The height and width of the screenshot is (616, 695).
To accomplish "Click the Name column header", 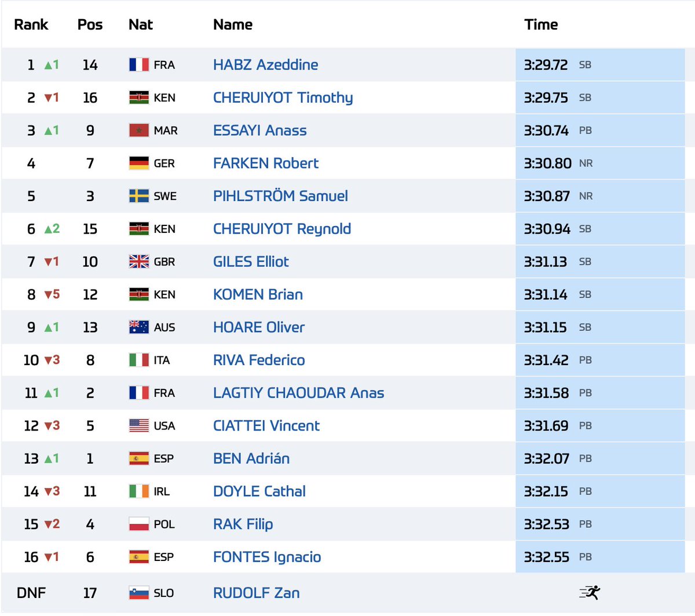I will coord(233,24).
